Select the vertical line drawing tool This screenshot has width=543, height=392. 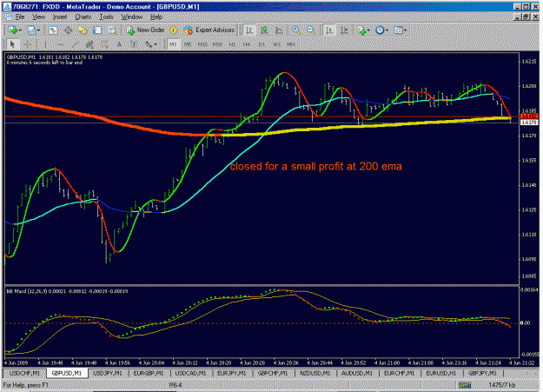(45, 44)
